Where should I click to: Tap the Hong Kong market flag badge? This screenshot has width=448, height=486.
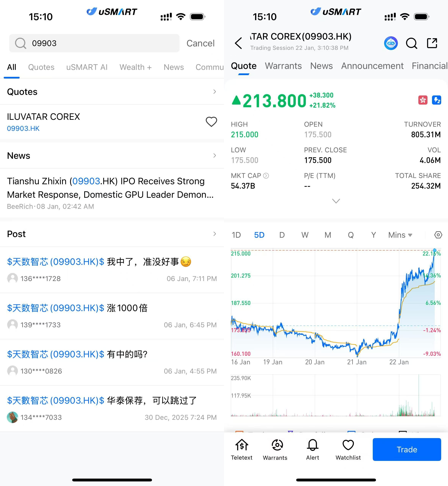423,100
